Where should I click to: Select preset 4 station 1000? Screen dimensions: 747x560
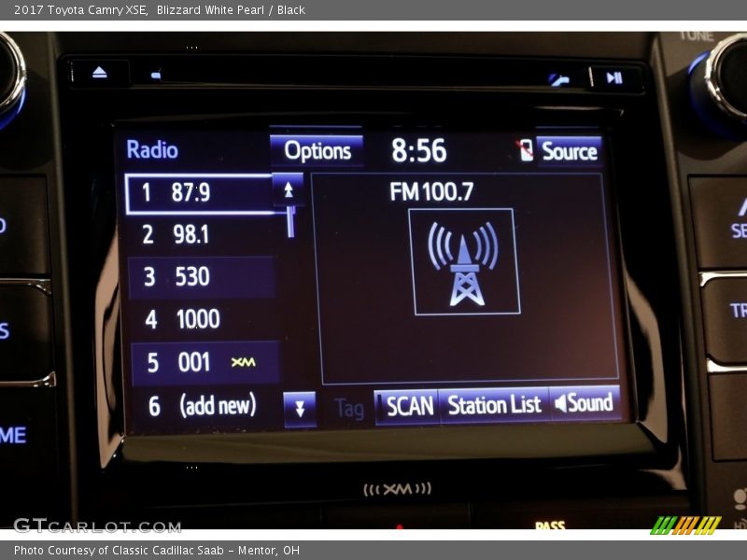click(x=204, y=319)
